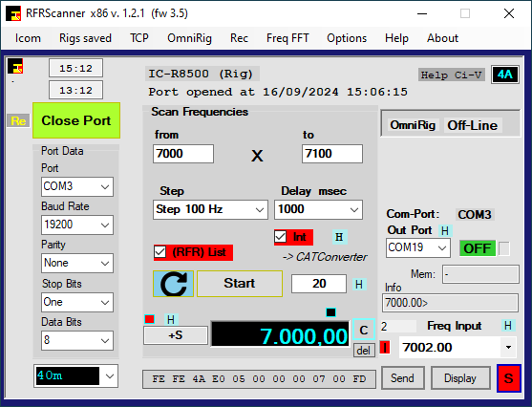Viewport: 532px width, 407px height.
Task: Toggle the green OFF out-port switch
Action: click(478, 248)
